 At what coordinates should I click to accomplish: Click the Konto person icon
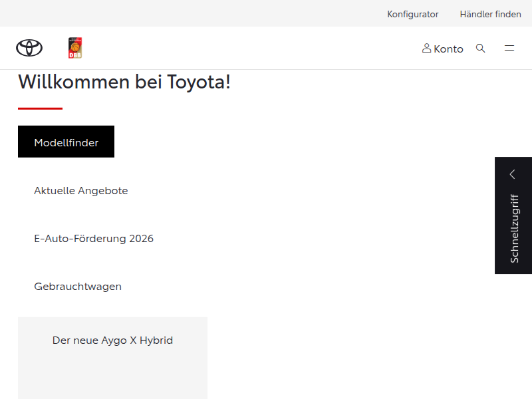(x=426, y=48)
